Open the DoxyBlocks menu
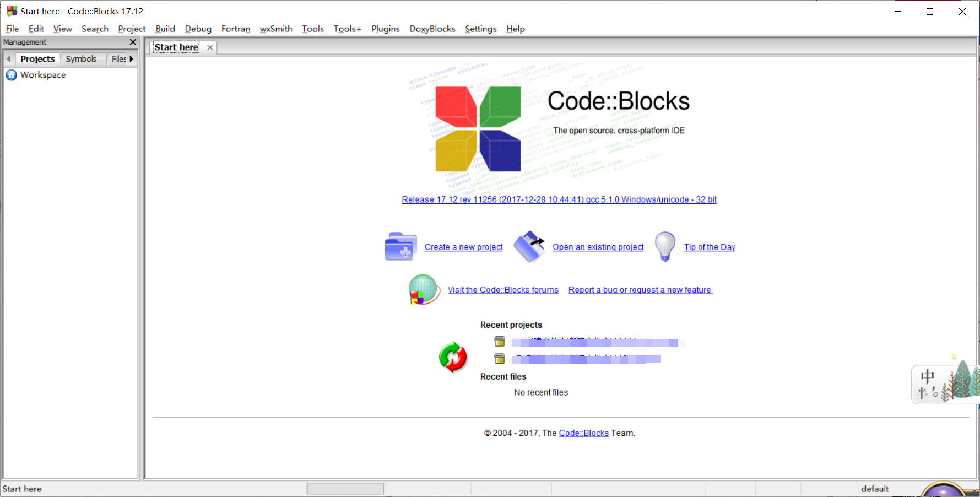This screenshot has width=980, height=497. tap(432, 29)
